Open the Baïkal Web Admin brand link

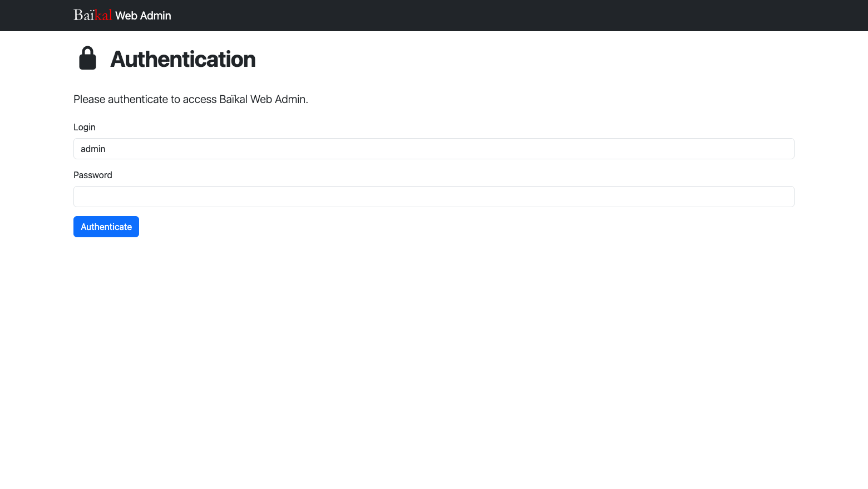[x=122, y=15]
